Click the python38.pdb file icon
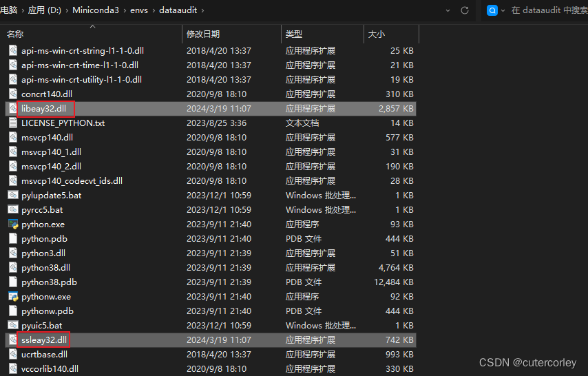 point(13,282)
